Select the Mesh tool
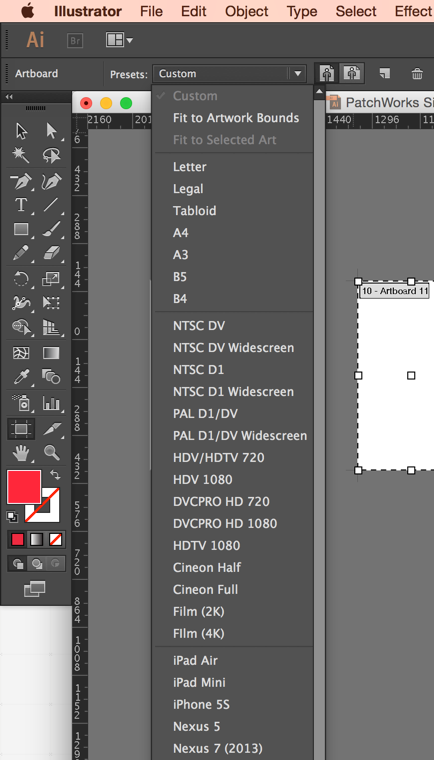Screen dimensions: 434x760 (x=21, y=353)
